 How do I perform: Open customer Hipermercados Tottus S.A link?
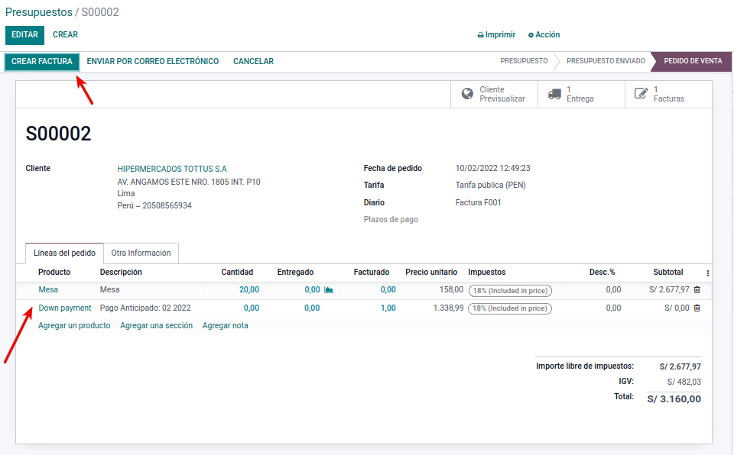[x=172, y=168]
